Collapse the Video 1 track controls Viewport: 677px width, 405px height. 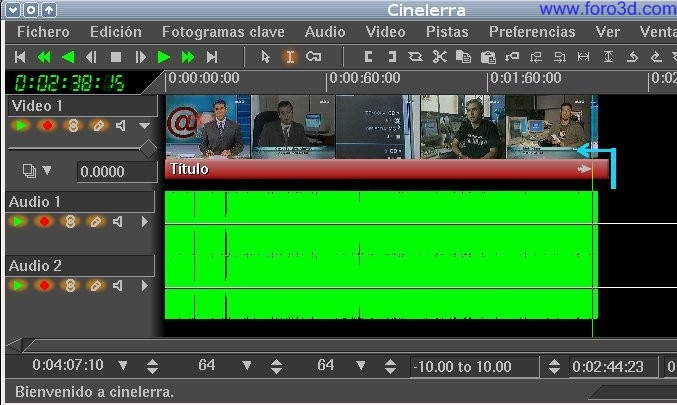coord(144,126)
